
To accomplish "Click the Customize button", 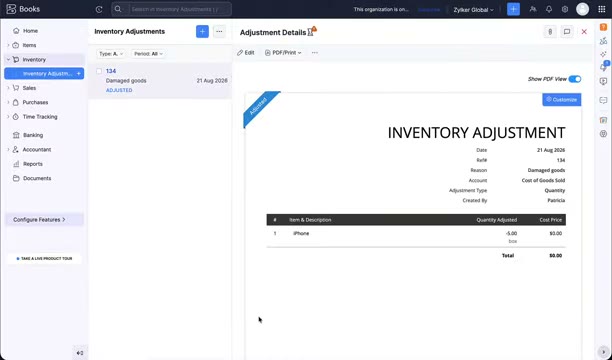I will 562,100.
